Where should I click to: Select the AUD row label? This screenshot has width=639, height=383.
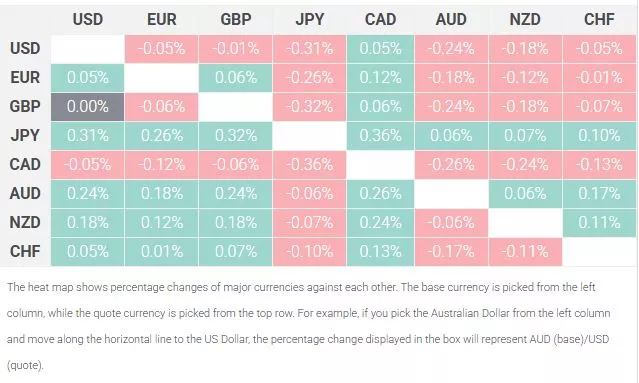click(25, 194)
